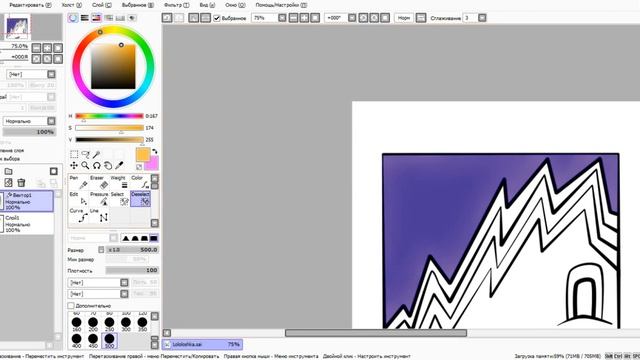The height and width of the screenshot is (360, 640).
Task: Toggle the color wheel panel
Action: pos(73,18)
